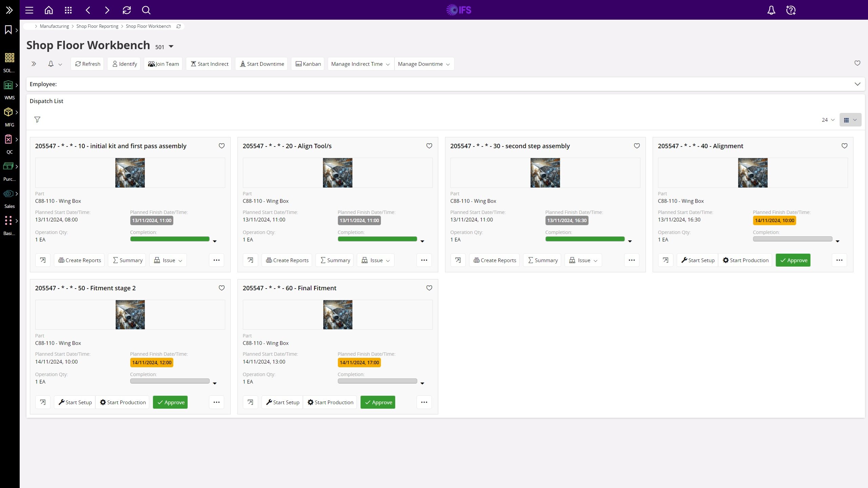Click Wing Box thumbnail on operation 60 card
The image size is (868, 488).
337,315
